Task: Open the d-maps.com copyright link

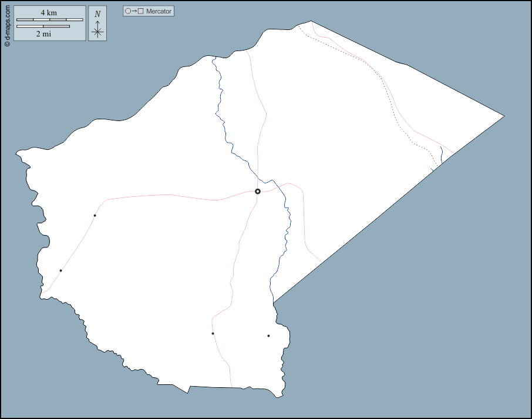Action: tap(7, 24)
